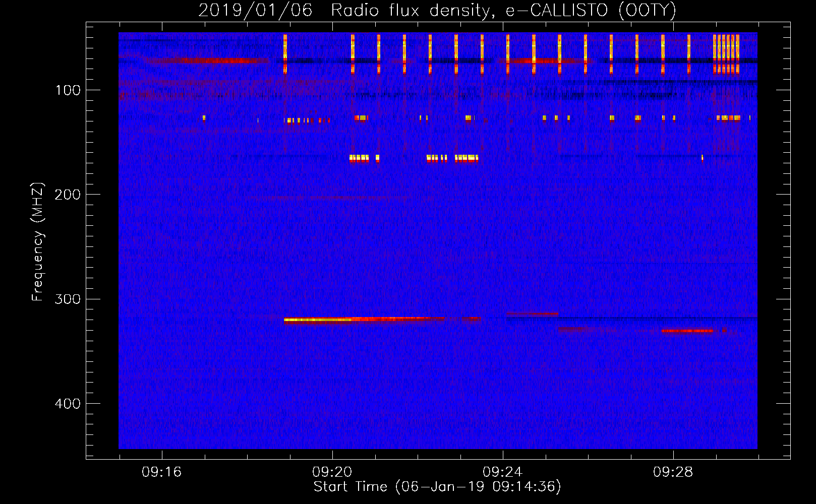
Task: Click the 'Start Time (06-Jan-19 09:14:36)' label
Action: [437, 487]
